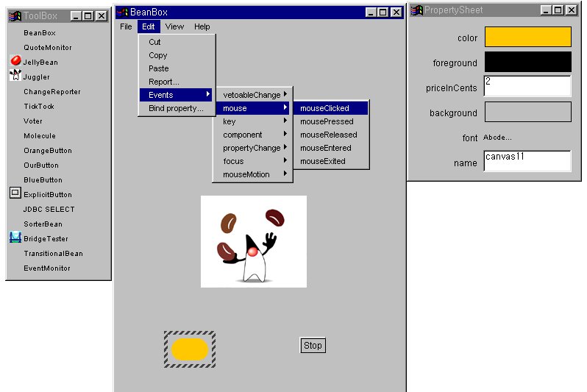Select Molecule in ToolBox
This screenshot has width=587, height=392.
pyautogui.click(x=40, y=136)
